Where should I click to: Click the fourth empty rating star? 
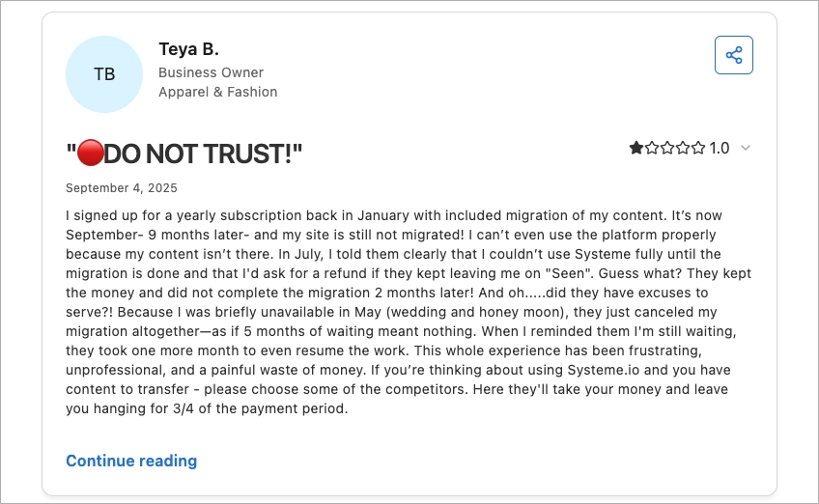(x=683, y=149)
